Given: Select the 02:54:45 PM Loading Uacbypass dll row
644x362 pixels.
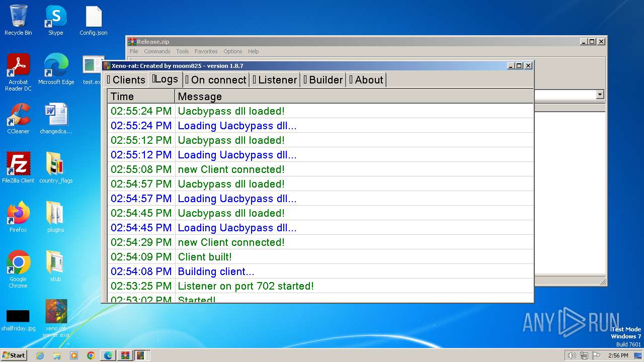Looking at the screenshot, I should (320, 228).
